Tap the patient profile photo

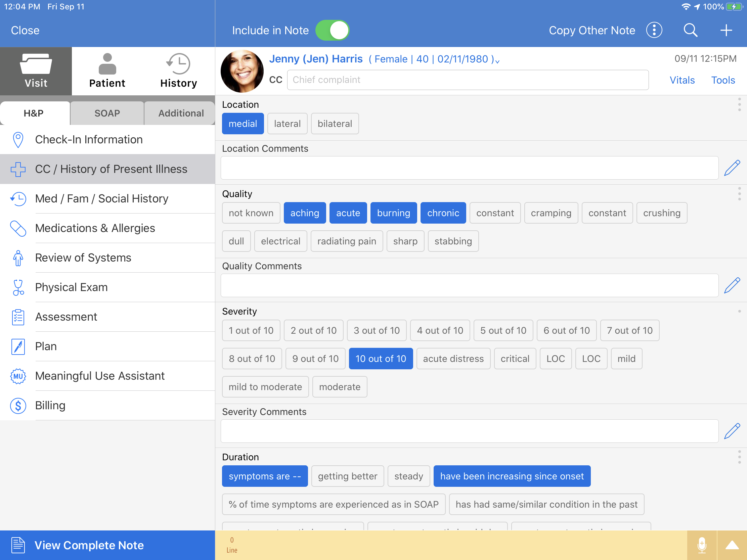242,71
